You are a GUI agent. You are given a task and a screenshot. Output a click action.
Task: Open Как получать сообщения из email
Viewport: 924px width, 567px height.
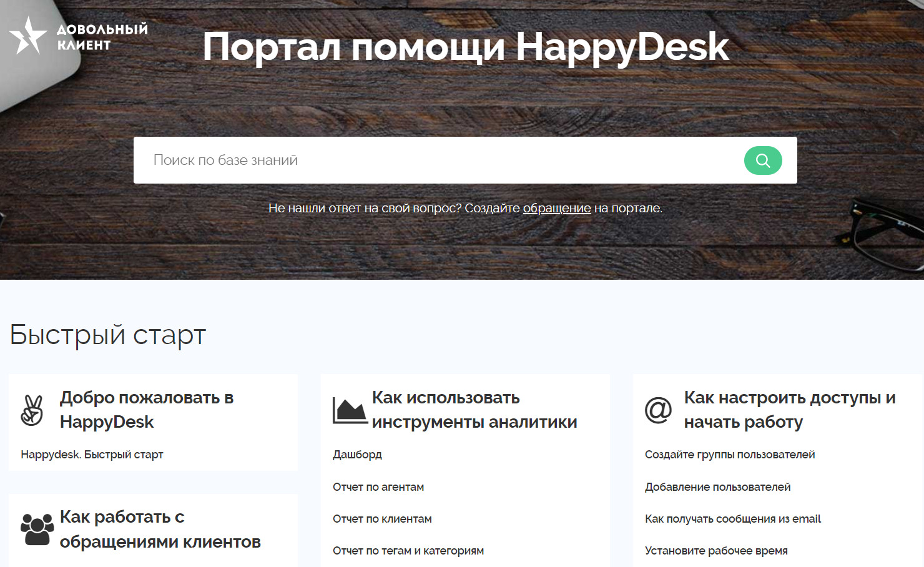[x=733, y=519]
